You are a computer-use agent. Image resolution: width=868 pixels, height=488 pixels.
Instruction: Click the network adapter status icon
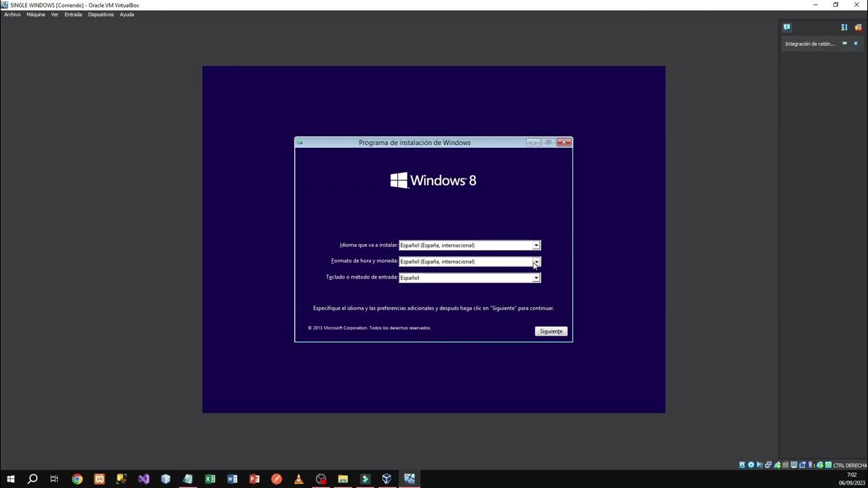[x=768, y=465]
